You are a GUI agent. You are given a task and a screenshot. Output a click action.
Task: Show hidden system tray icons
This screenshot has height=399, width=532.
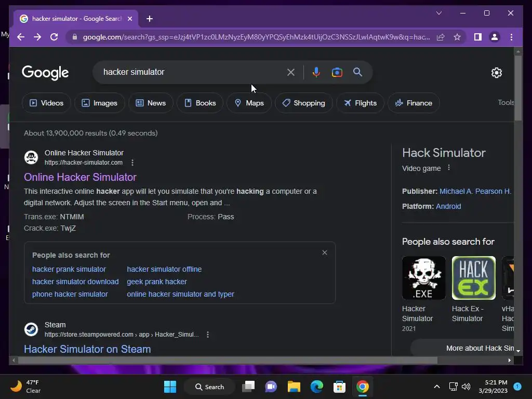coord(437,387)
